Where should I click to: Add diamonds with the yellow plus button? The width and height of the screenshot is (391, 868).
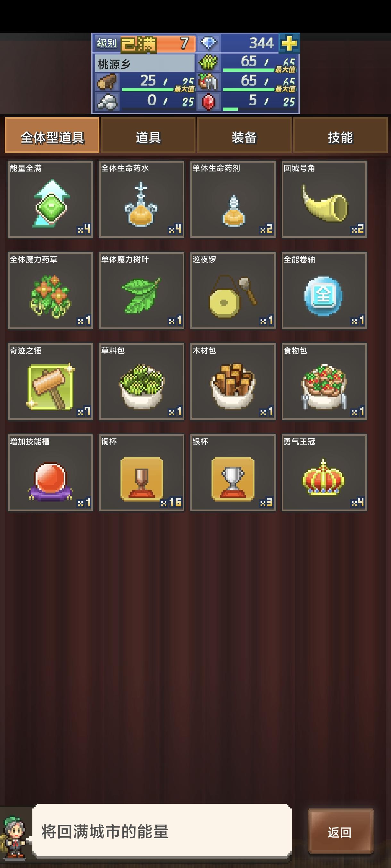[289, 43]
